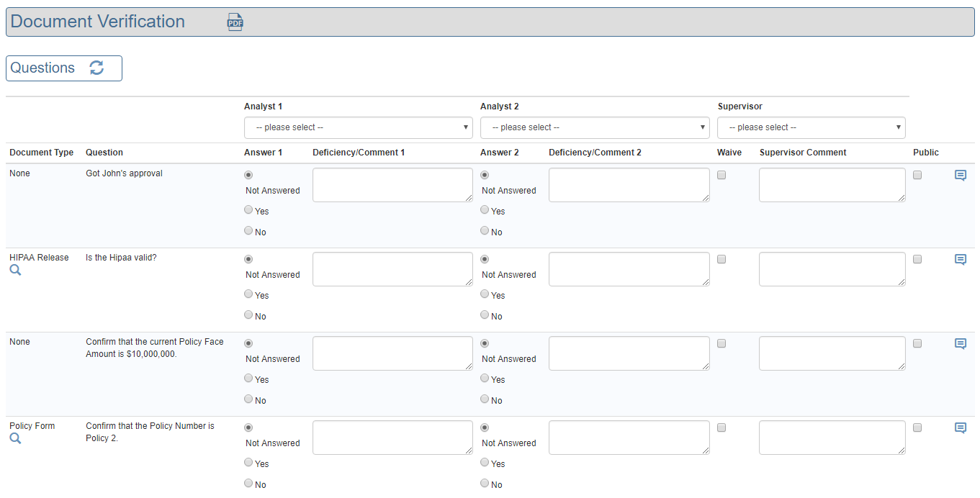The width and height of the screenshot is (980, 498).
Task: Open the Analyst 1 dropdown
Action: click(x=358, y=127)
